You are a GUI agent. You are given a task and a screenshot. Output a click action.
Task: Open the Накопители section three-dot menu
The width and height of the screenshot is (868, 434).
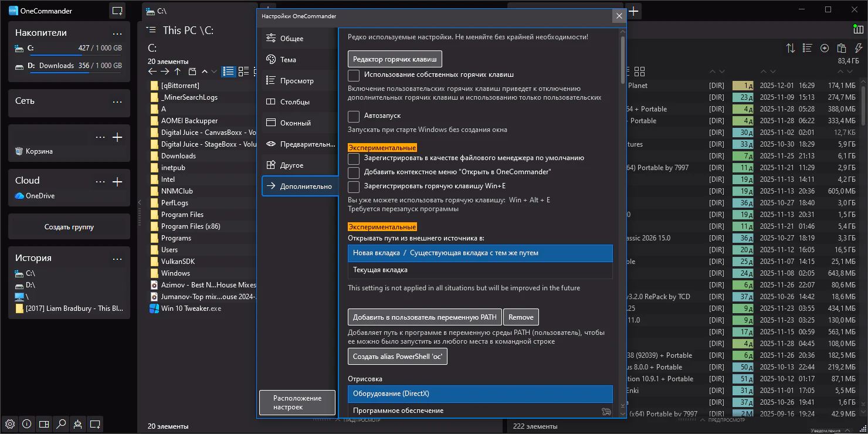tap(117, 33)
